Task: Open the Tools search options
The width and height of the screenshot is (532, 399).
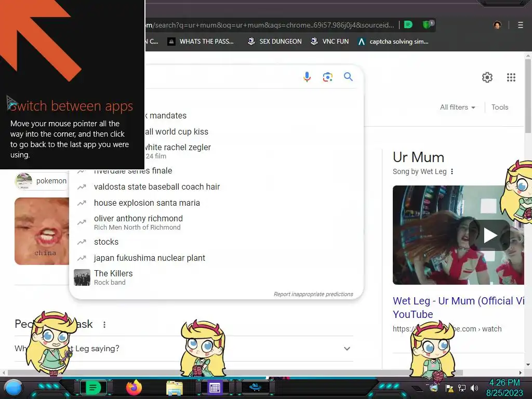Action: coord(499,107)
